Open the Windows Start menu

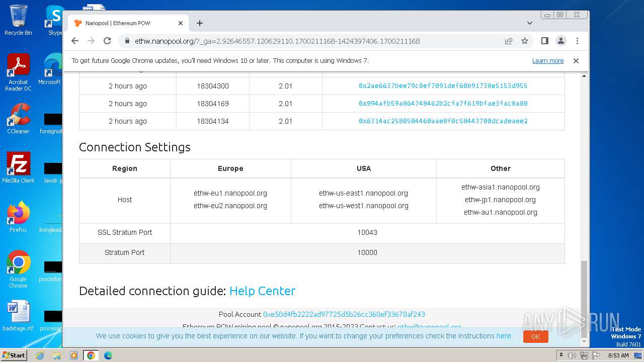tap(14, 355)
